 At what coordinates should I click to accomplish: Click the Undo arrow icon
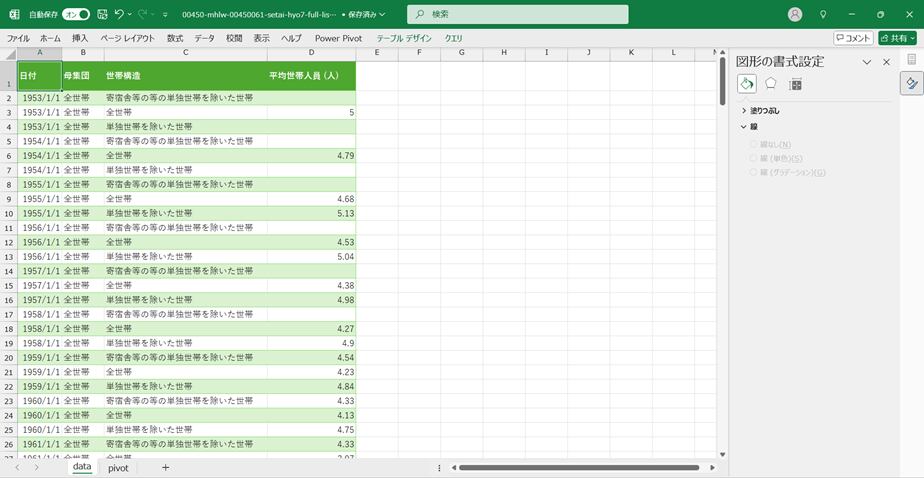(120, 15)
